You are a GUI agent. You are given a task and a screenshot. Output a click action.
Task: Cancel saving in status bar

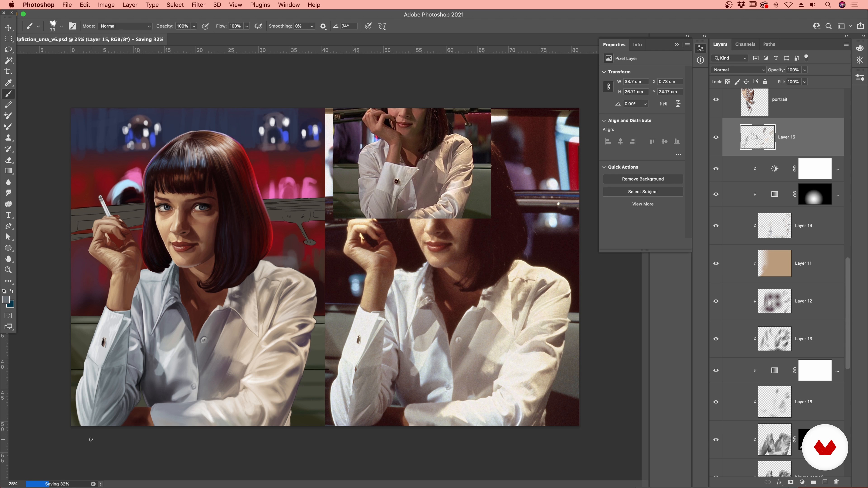coord(93,484)
